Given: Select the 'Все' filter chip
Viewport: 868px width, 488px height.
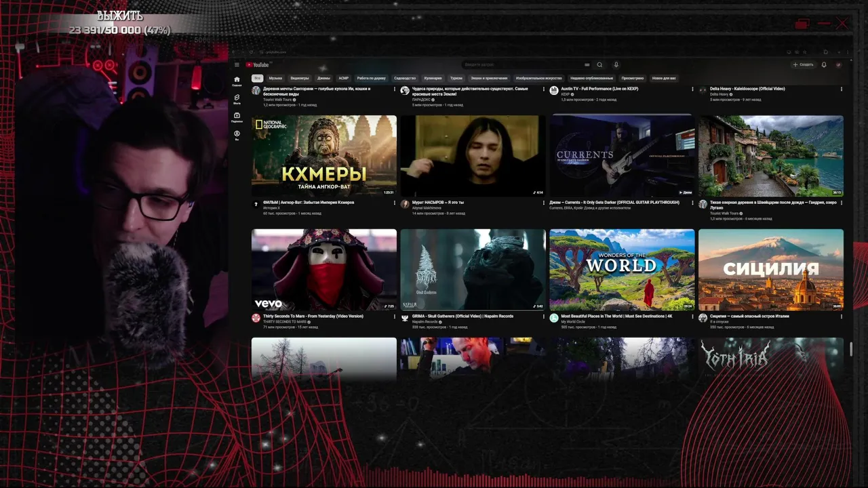Looking at the screenshot, I should click(x=258, y=78).
